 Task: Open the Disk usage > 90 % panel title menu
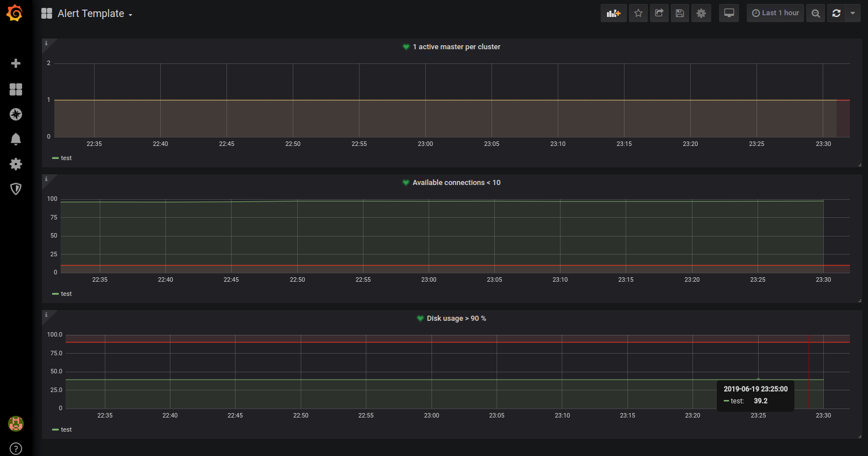[x=456, y=319]
